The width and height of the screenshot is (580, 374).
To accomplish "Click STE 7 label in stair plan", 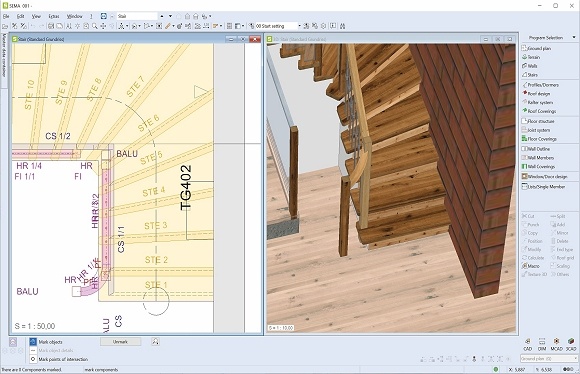I will coord(135,87).
